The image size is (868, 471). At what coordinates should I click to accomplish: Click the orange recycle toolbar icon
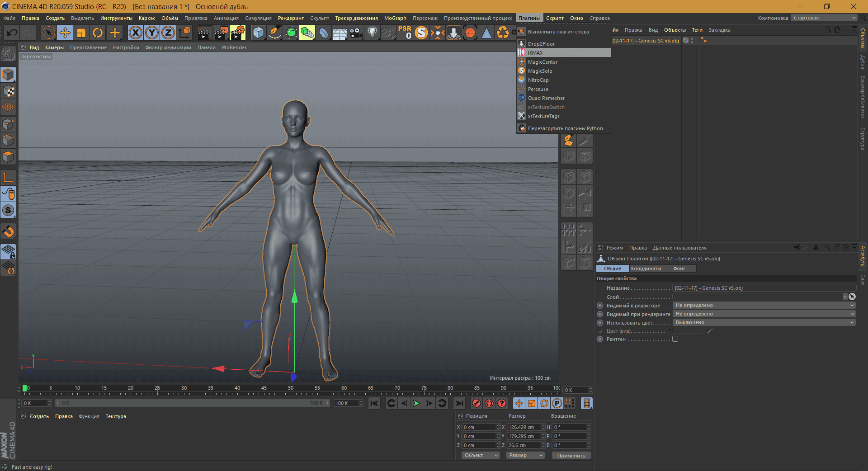[503, 33]
